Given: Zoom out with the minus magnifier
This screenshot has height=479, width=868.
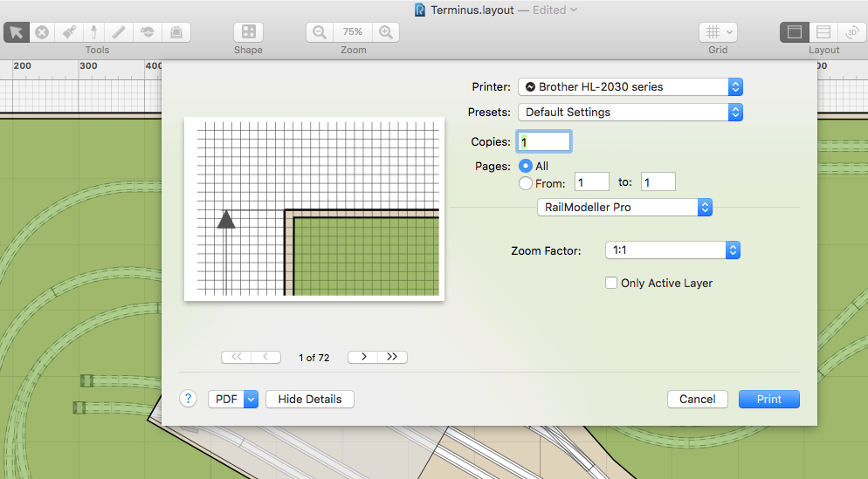Looking at the screenshot, I should tap(320, 32).
